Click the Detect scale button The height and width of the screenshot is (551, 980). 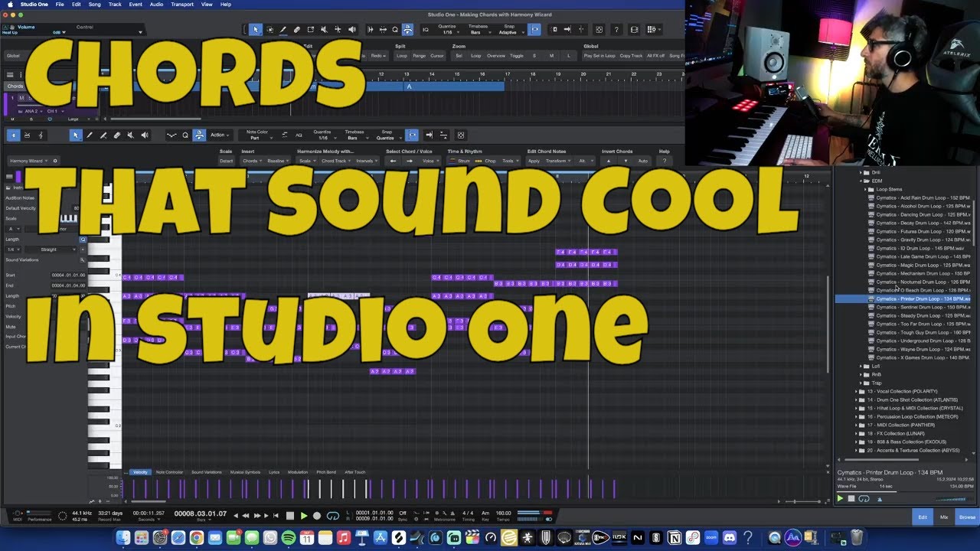(x=226, y=161)
